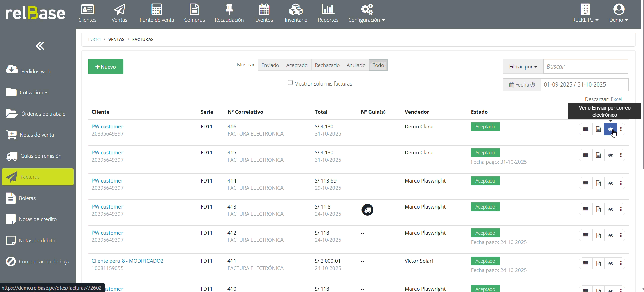View invoice 412 via the eye icon
The height and width of the screenshot is (292, 644).
(610, 235)
